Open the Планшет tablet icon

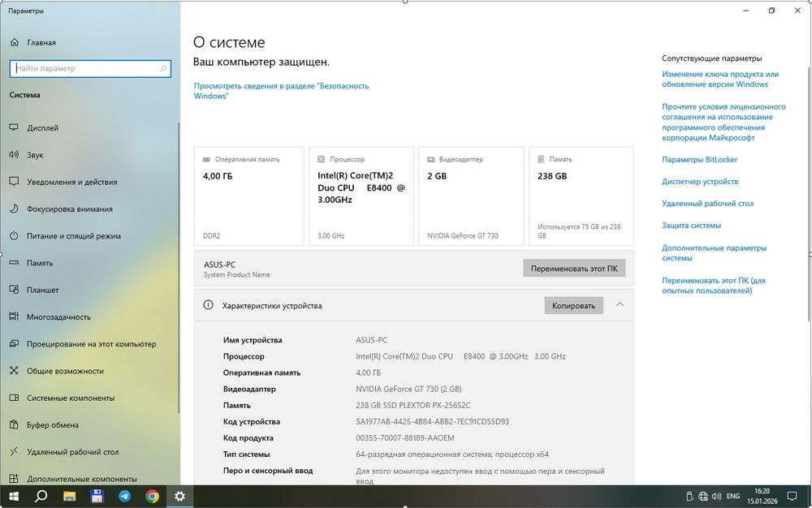tap(15, 290)
